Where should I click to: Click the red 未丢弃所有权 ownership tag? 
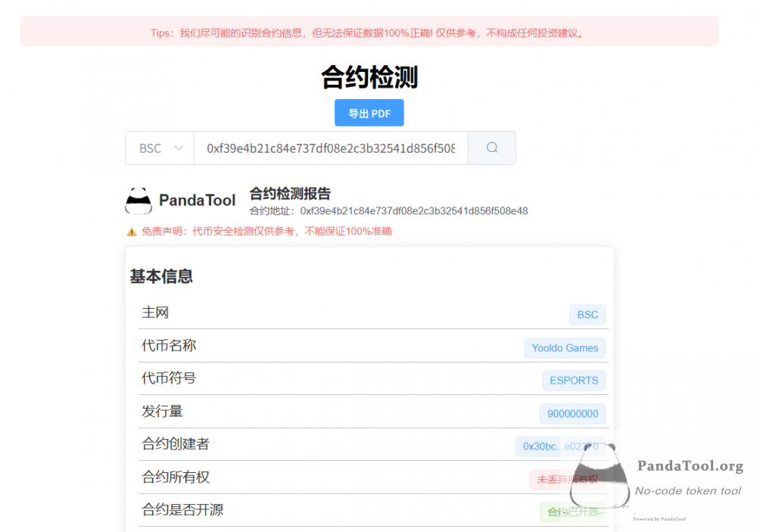point(566,479)
